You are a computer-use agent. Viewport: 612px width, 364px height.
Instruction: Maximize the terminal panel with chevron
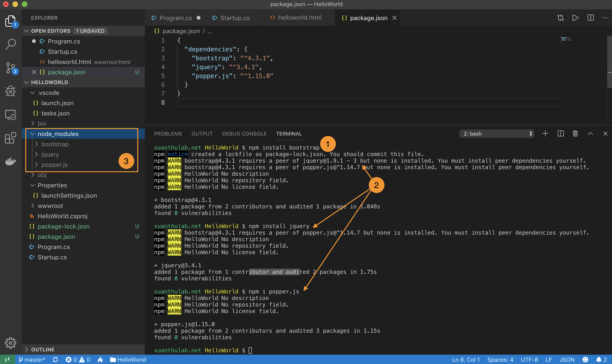(590, 134)
